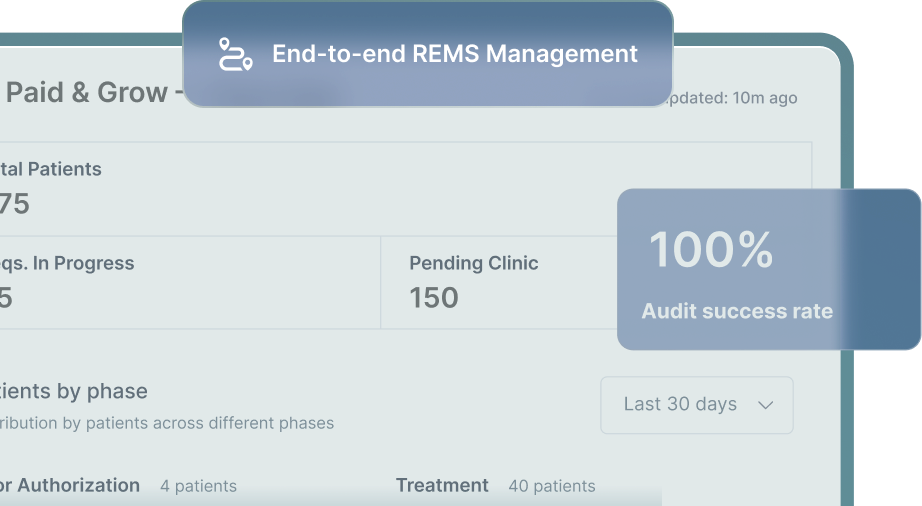Viewport: 922px width, 506px height.
Task: Click the Reqs. In Progress label
Action: pos(67,263)
